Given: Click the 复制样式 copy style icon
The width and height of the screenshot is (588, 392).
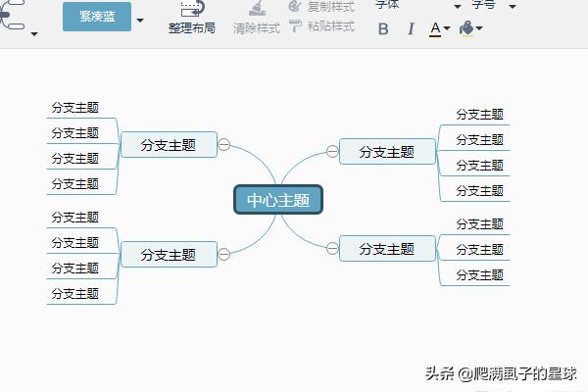Looking at the screenshot, I should tap(295, 7).
